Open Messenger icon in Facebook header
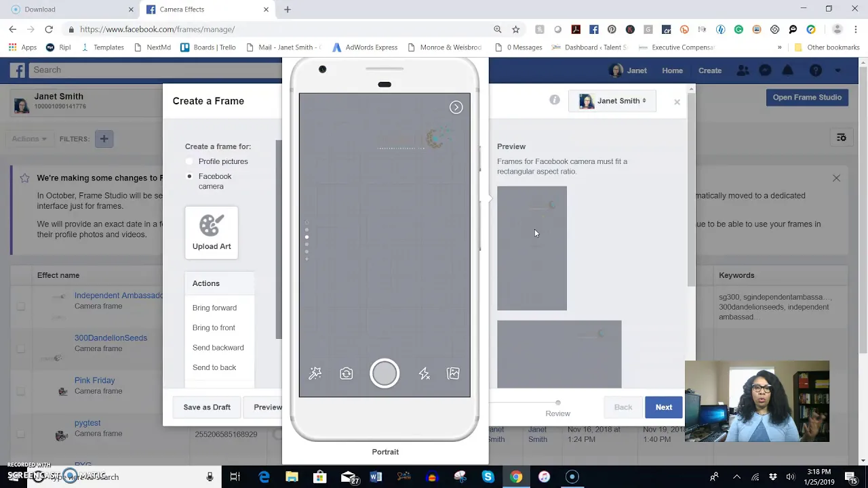Screen dimensions: 868x488 [765, 70]
